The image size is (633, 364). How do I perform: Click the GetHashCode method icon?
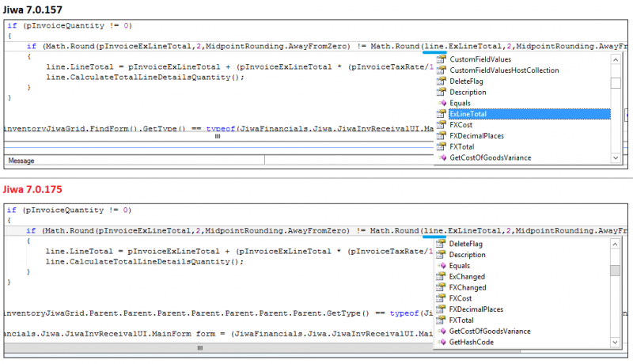click(442, 342)
